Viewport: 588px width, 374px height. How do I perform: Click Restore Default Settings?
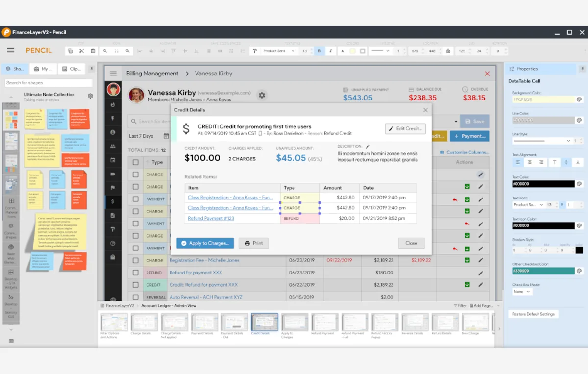coord(533,314)
